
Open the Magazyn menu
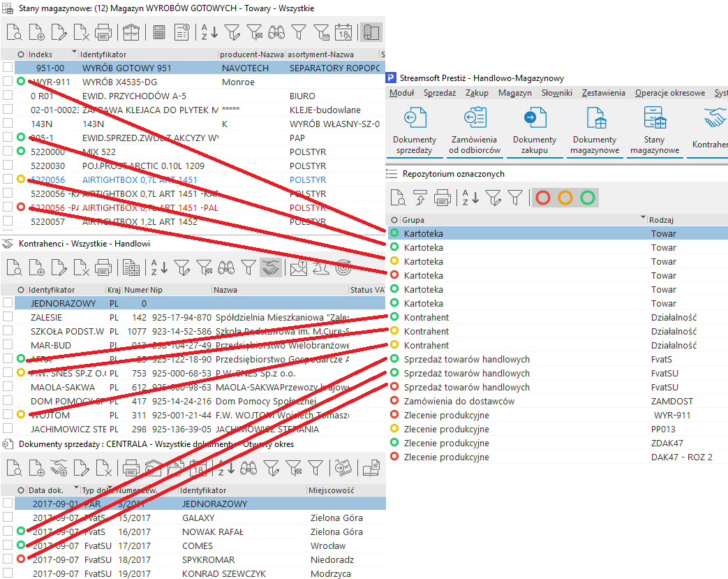515,93
